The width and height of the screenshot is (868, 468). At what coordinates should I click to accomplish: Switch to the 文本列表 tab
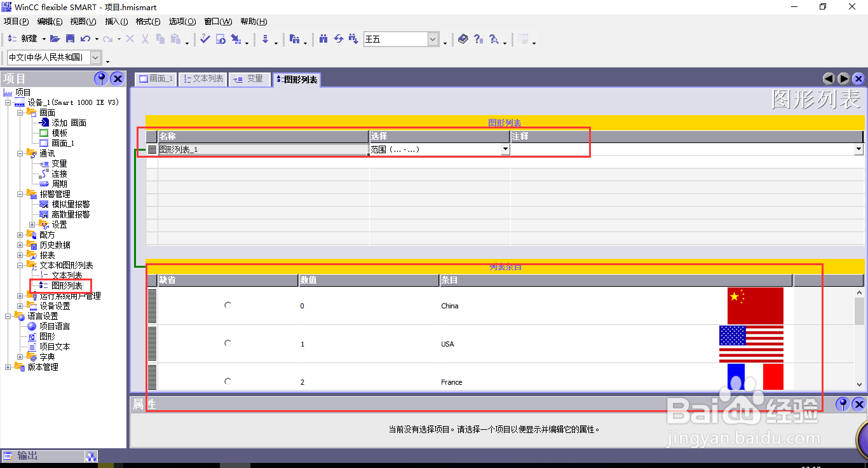[x=202, y=79]
